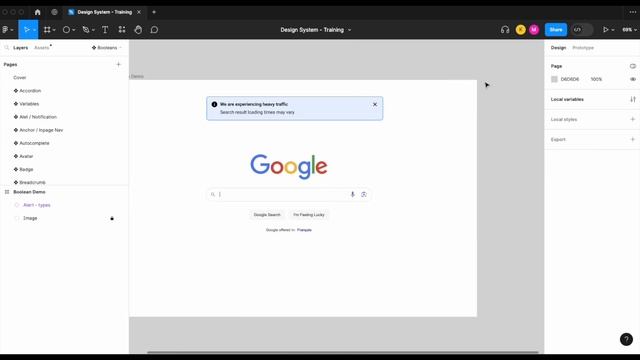Switch to the Assets tab
The image size is (640, 360).
42,48
